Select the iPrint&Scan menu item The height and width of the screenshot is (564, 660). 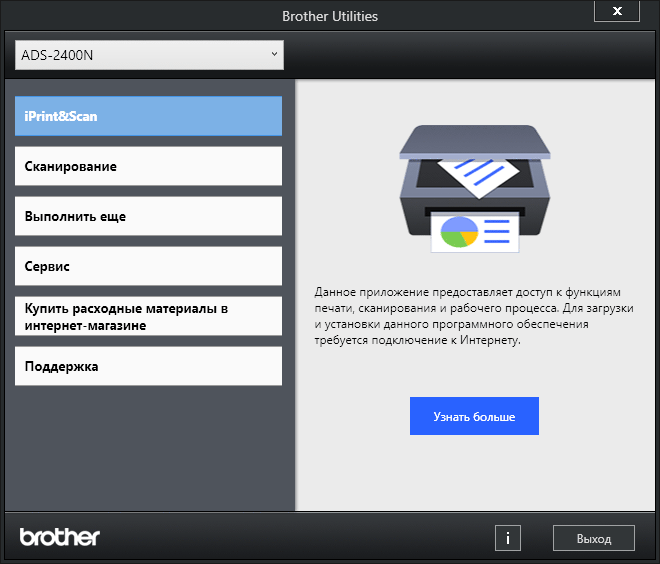click(149, 116)
